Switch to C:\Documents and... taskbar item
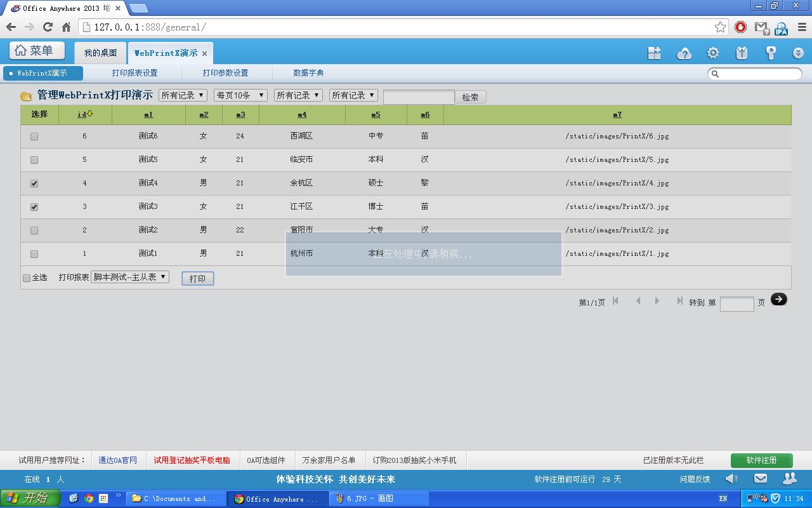 click(x=176, y=499)
